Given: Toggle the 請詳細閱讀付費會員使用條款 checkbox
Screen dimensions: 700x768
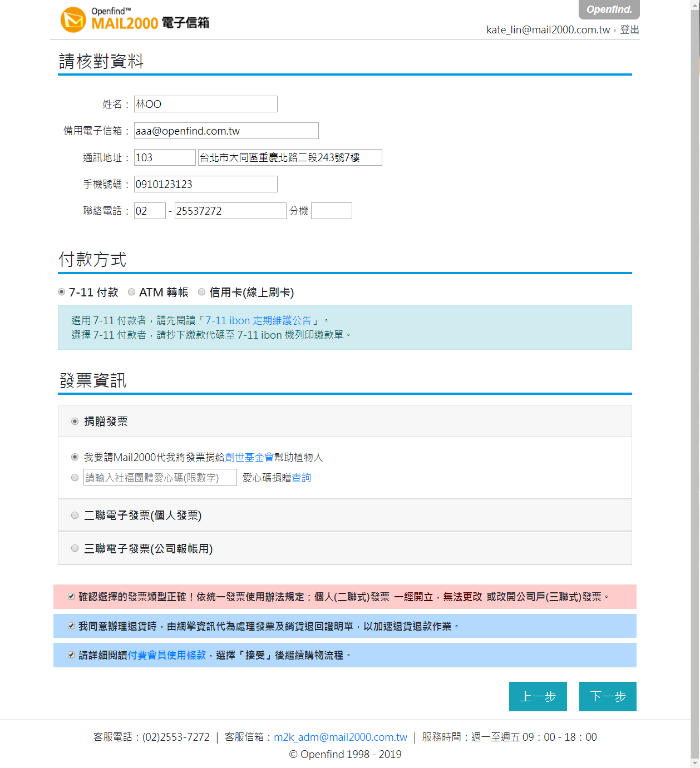Looking at the screenshot, I should (x=71, y=655).
